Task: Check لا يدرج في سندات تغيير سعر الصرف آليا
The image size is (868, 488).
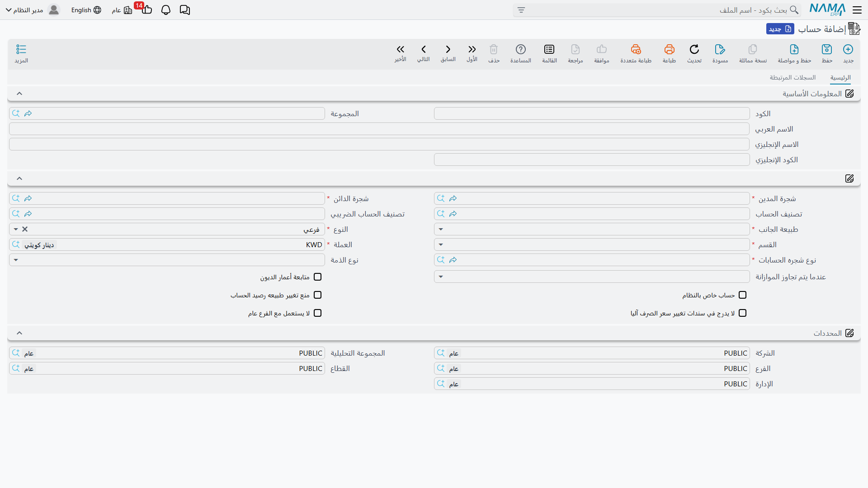Action: pos(743,313)
